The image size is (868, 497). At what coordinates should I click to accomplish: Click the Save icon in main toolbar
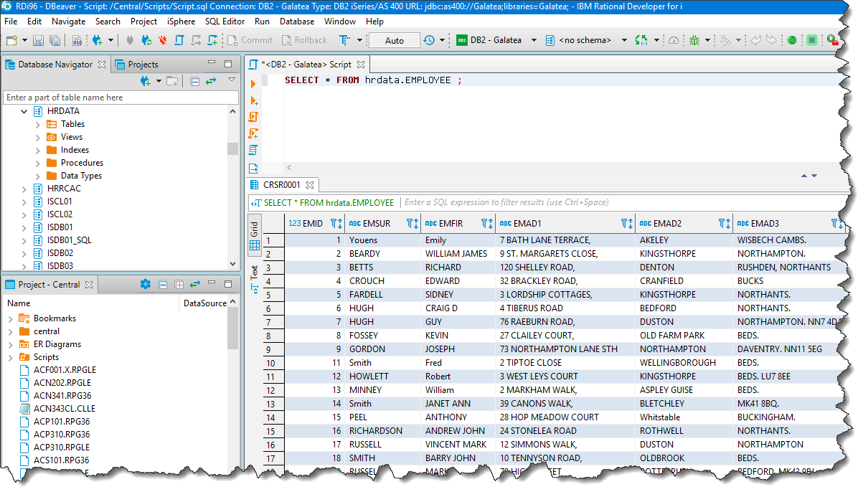pos(37,41)
